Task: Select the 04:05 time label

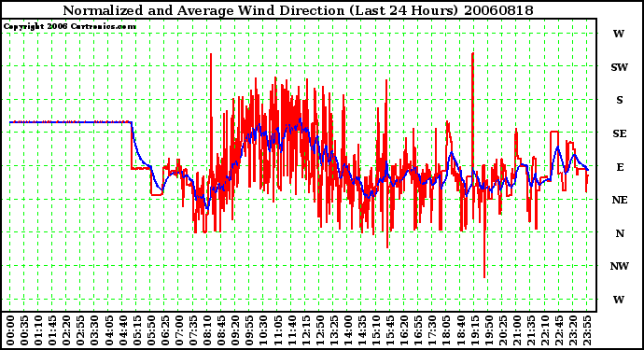Action: [x=108, y=330]
